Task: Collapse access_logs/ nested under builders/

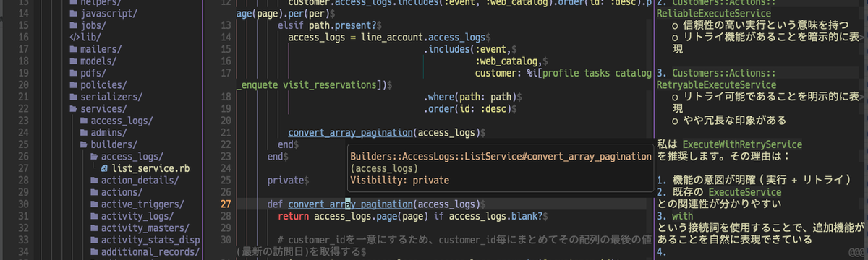Action: (x=132, y=157)
